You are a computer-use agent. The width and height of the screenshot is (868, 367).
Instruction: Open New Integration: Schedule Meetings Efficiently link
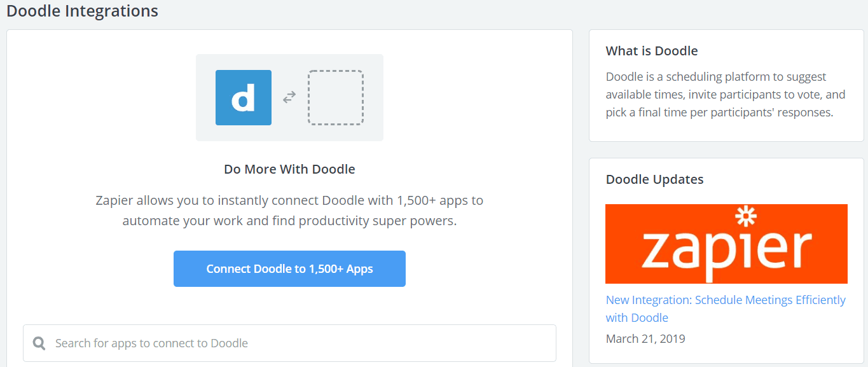coord(726,308)
